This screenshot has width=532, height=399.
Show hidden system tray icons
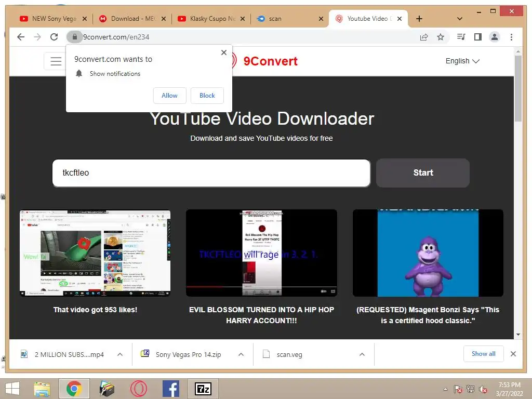point(445,389)
